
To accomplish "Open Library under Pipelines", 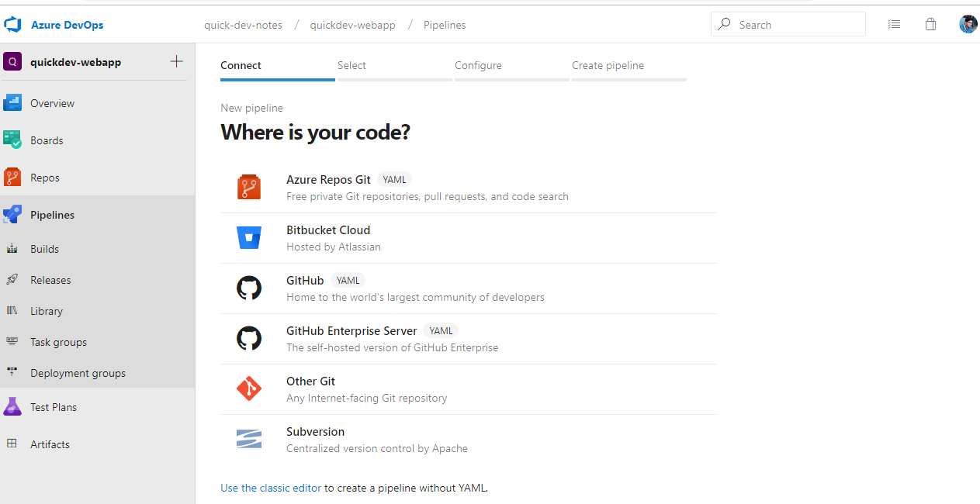I will click(x=98, y=311).
